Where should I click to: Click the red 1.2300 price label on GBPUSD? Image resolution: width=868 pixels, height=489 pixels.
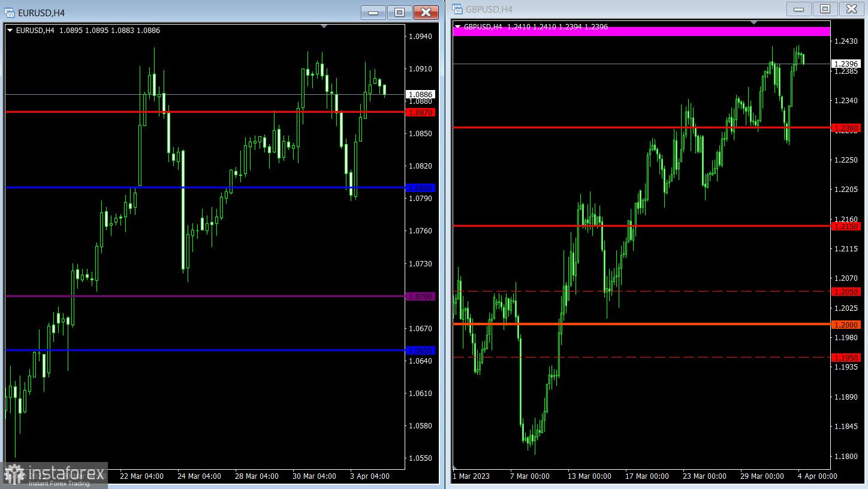point(846,128)
